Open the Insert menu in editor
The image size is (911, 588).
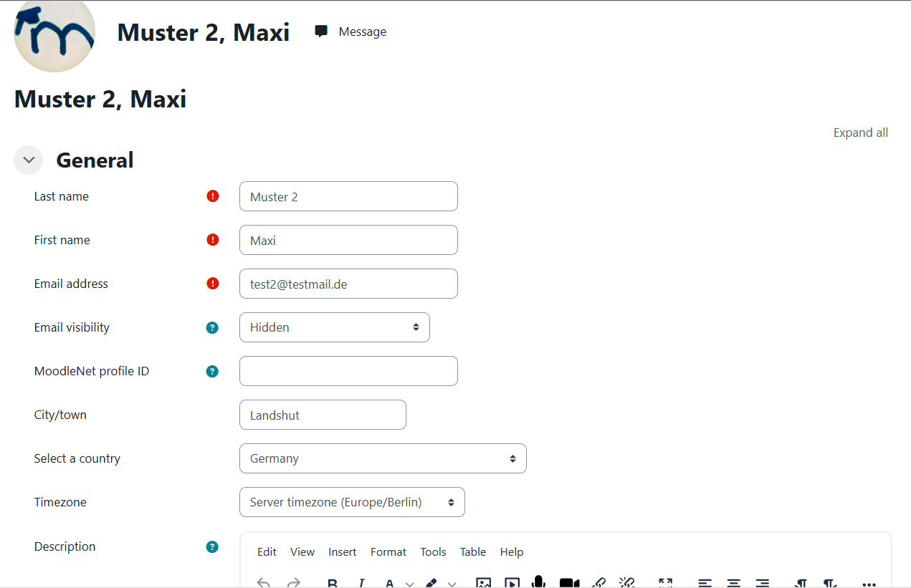click(342, 552)
